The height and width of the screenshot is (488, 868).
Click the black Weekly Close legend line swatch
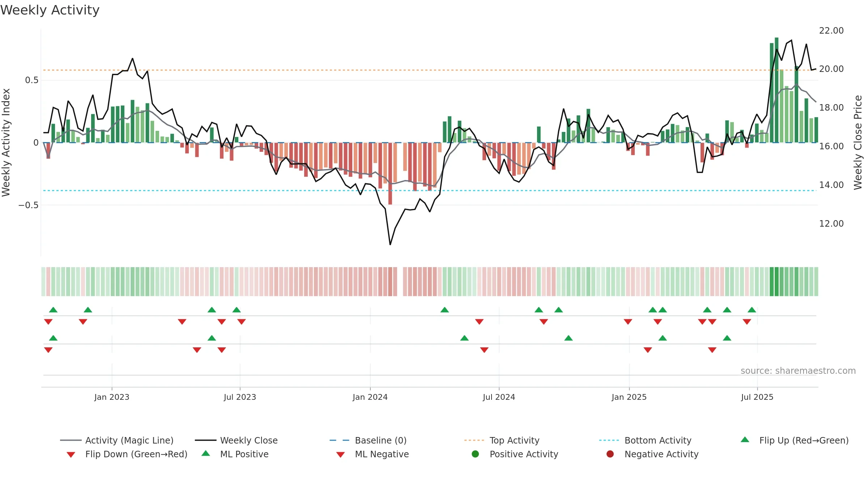[206, 440]
